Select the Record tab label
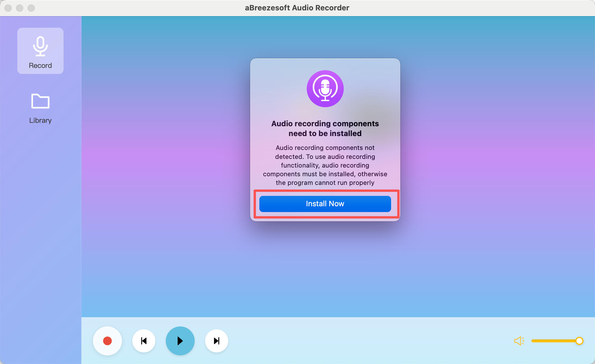 (40, 66)
